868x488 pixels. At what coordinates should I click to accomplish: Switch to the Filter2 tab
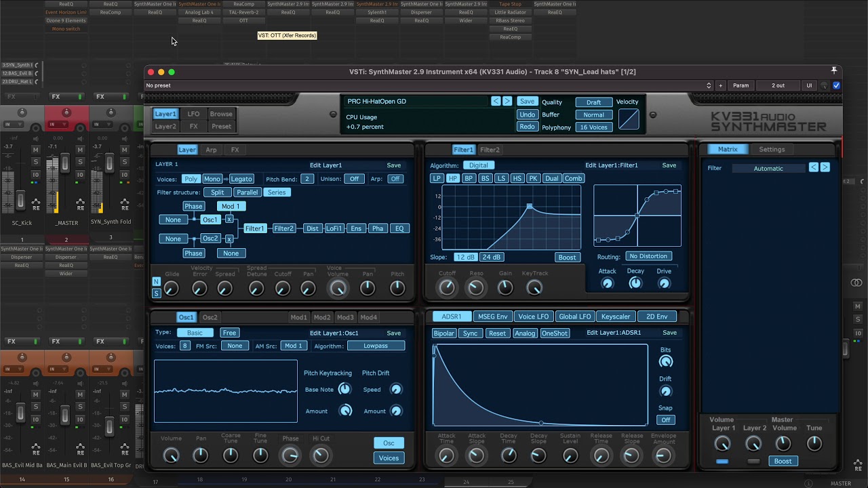(x=490, y=150)
